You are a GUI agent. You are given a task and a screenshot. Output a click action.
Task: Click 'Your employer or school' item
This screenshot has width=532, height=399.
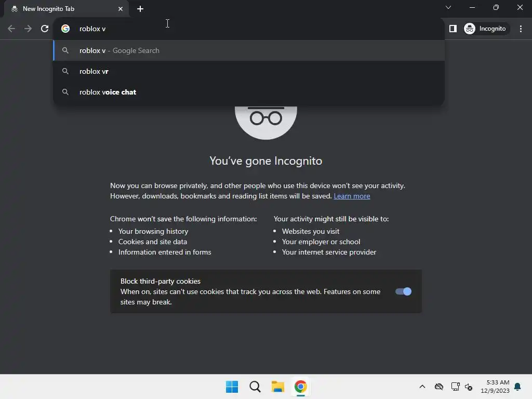[321, 242]
